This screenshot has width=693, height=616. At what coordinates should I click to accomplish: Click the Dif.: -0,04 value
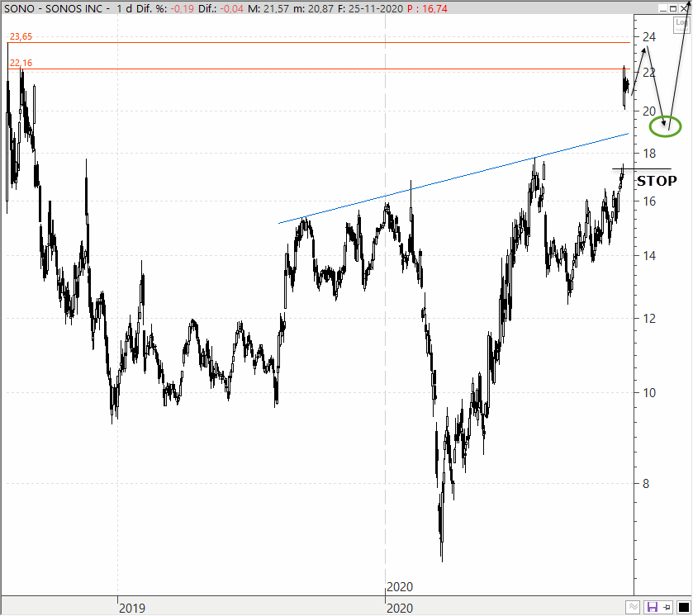(x=221, y=9)
